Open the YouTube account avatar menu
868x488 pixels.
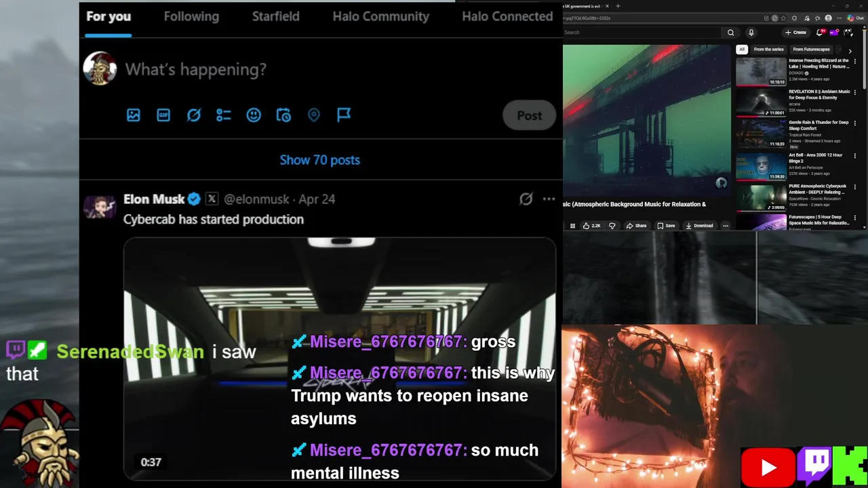[x=848, y=33]
